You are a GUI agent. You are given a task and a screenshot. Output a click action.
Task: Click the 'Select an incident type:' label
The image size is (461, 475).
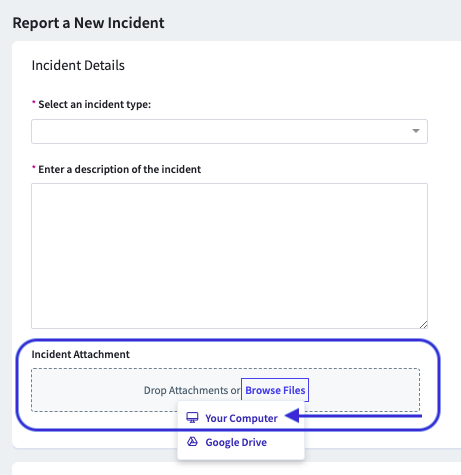click(x=95, y=104)
